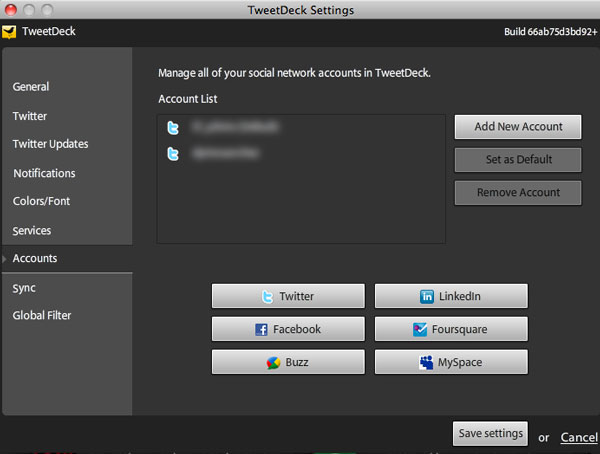Click the TweetDeck logo icon in header
Viewport: 600px width, 454px height.
pos(9,31)
